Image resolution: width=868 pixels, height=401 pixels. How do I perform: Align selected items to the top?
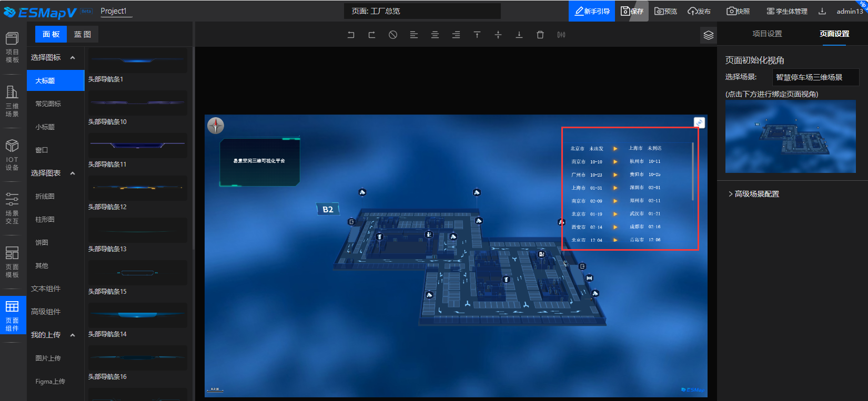click(477, 35)
